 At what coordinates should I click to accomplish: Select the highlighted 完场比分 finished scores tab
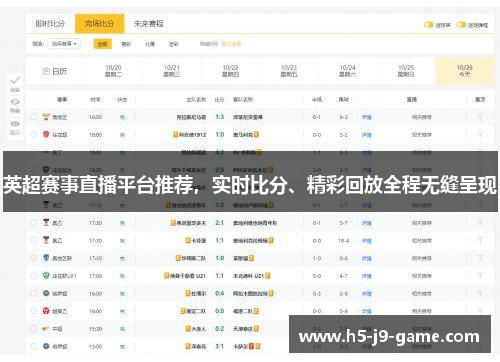[99, 24]
